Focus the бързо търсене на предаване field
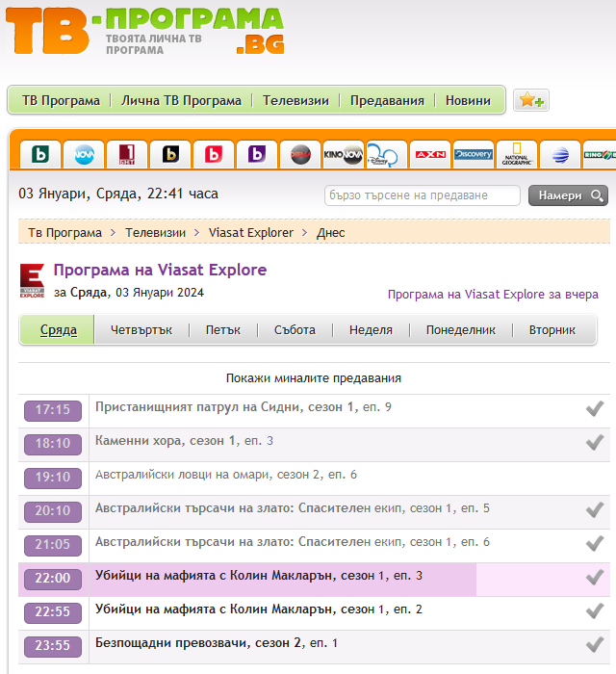 coord(423,195)
